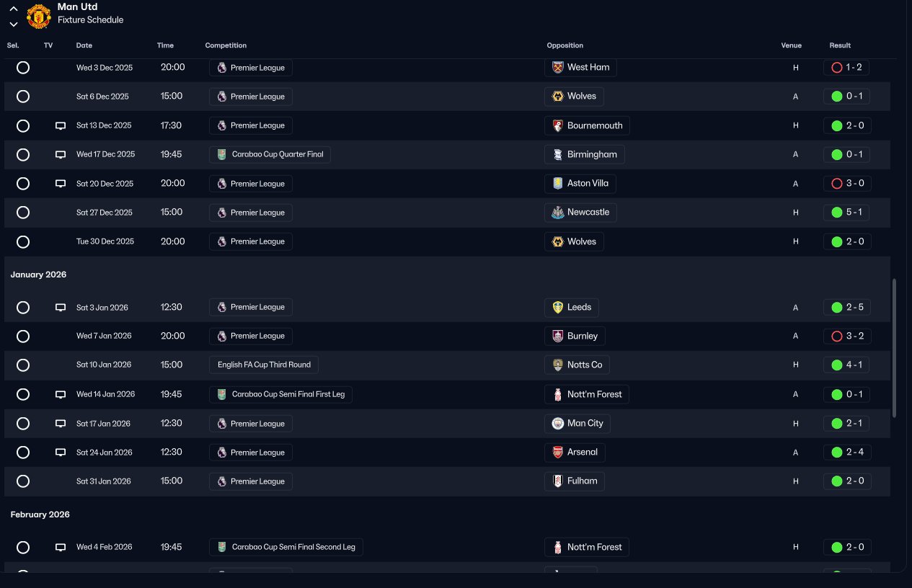Open the 3 - 0 Aston Villa result
The height and width of the screenshot is (588, 912).
[x=846, y=183]
